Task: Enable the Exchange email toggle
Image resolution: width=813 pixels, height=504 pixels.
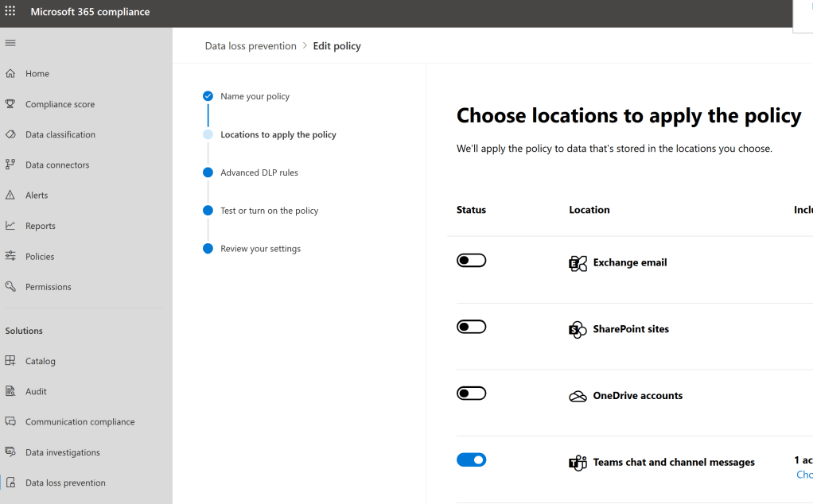Action: (471, 261)
